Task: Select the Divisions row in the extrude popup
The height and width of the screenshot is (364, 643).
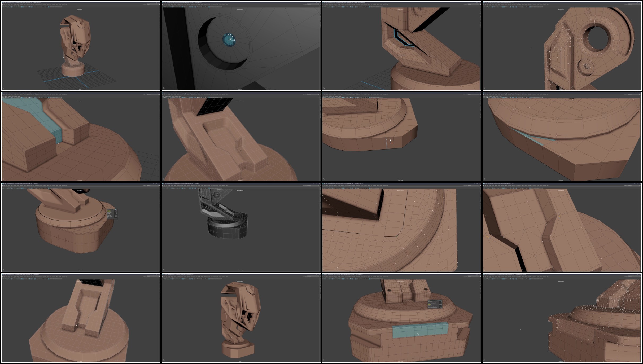Action: point(435,306)
